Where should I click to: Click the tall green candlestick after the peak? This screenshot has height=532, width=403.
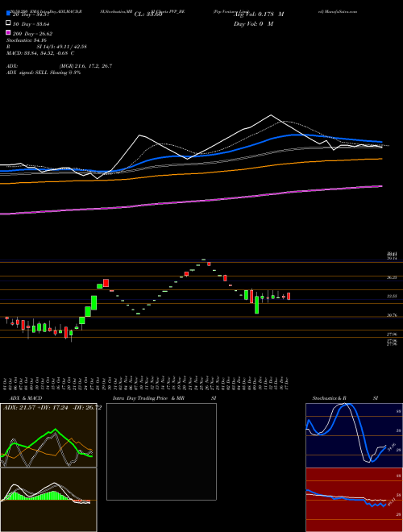coord(257,305)
